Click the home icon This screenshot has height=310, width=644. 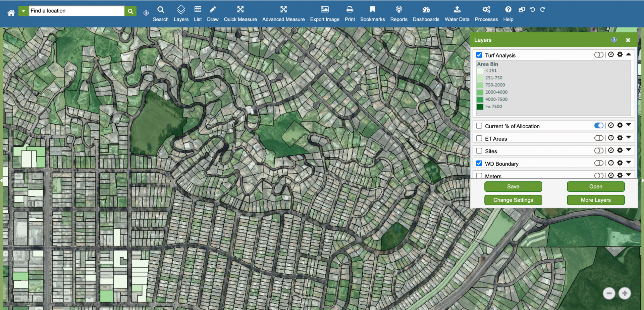tap(11, 13)
